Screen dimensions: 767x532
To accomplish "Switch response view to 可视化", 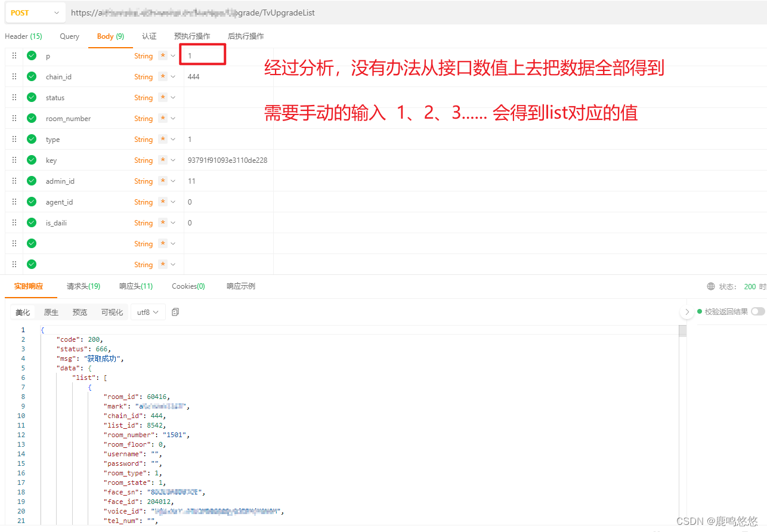I will point(112,312).
